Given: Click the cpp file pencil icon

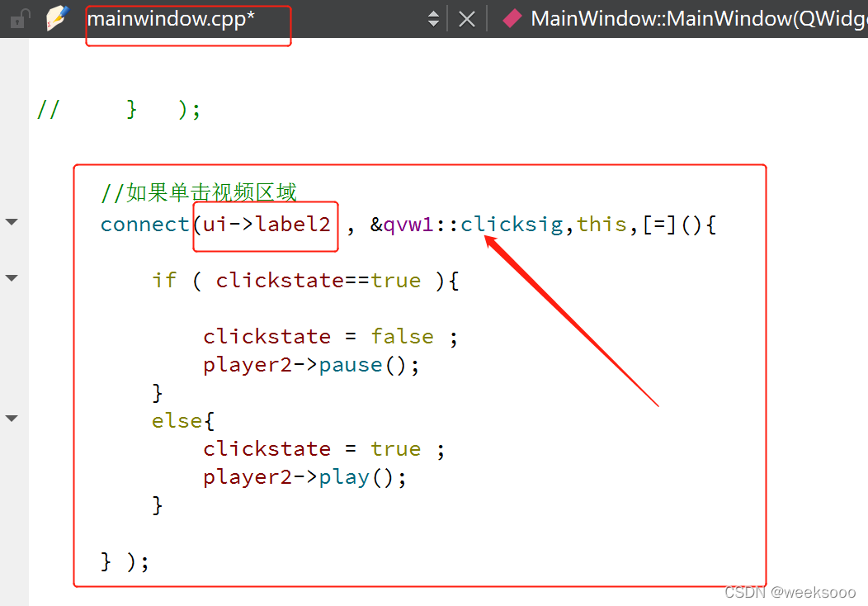Looking at the screenshot, I should 58,17.
